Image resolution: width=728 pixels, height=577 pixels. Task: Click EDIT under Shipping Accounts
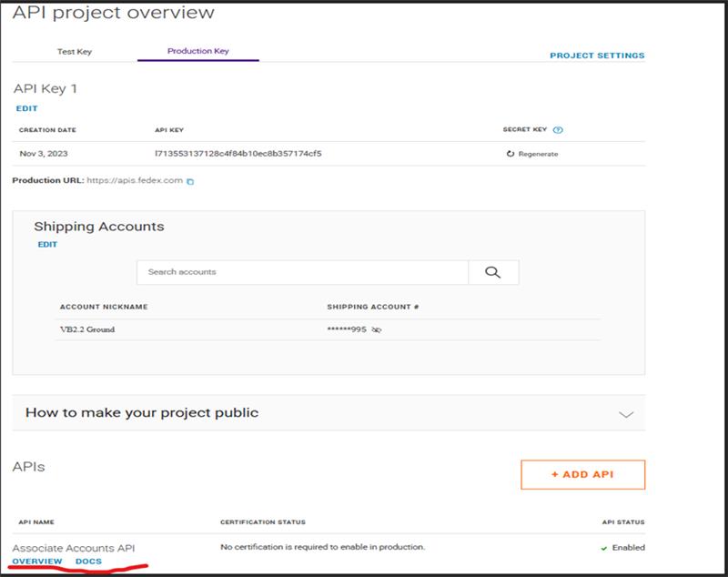click(x=47, y=245)
